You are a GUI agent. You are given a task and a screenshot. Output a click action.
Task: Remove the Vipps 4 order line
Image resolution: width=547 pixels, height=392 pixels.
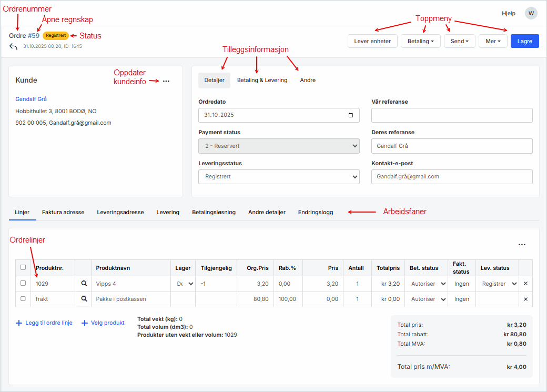tap(525, 284)
